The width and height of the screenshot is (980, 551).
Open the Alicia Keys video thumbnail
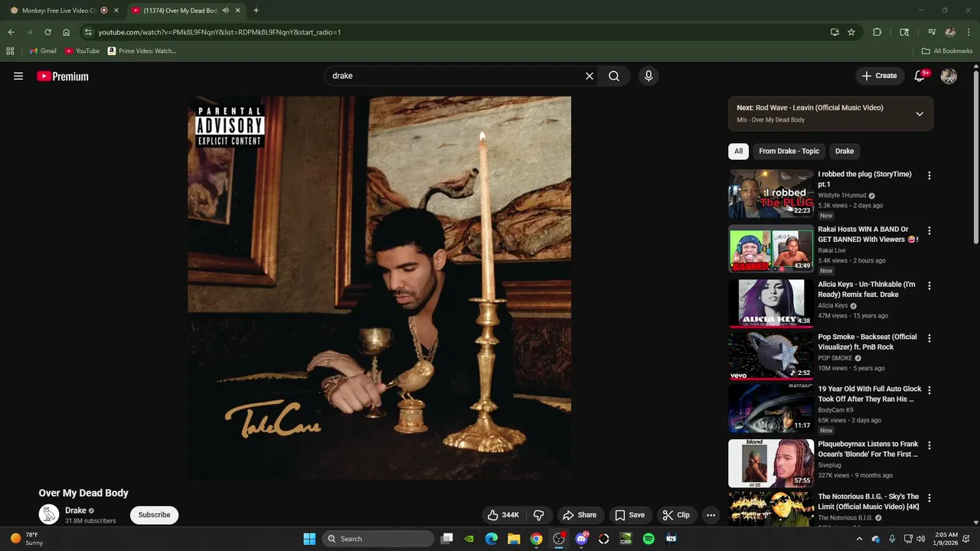(771, 303)
